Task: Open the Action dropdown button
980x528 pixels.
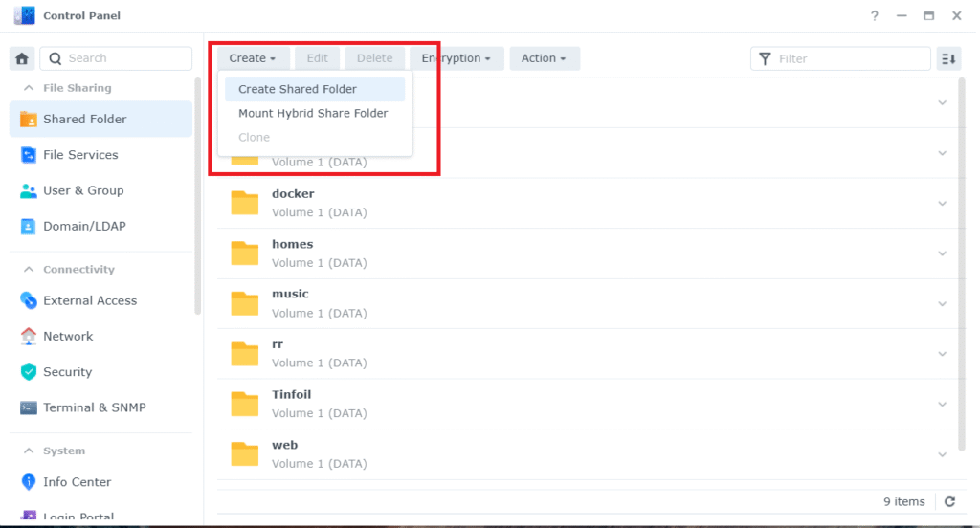Action: click(x=544, y=58)
